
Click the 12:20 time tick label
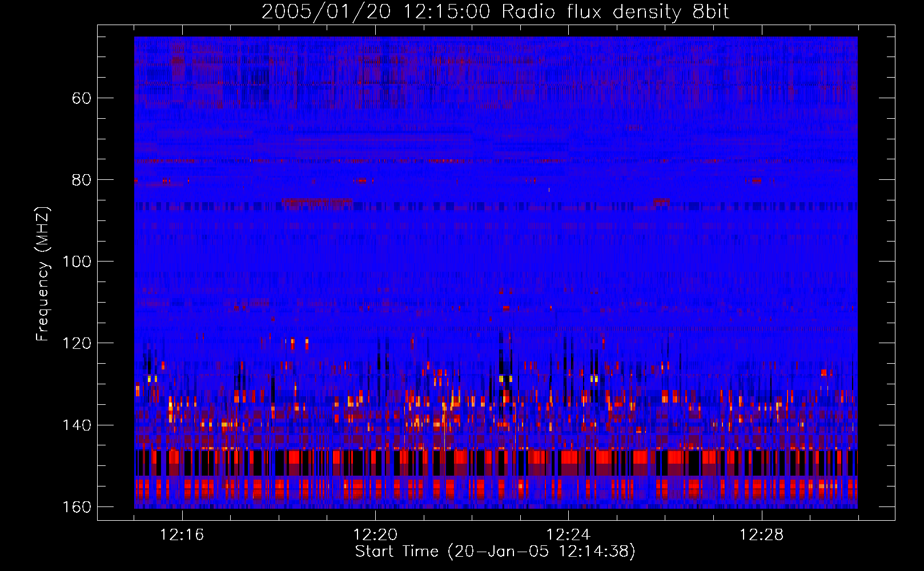(x=375, y=535)
